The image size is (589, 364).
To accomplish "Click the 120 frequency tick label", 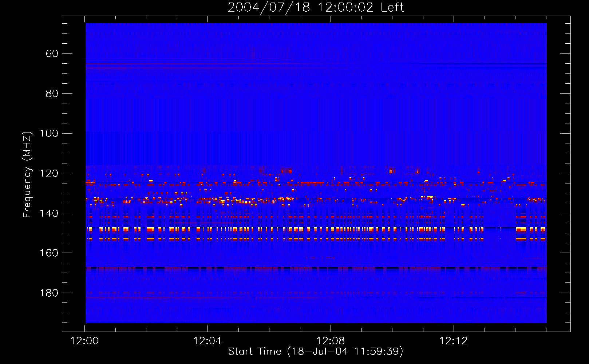I will (x=49, y=173).
